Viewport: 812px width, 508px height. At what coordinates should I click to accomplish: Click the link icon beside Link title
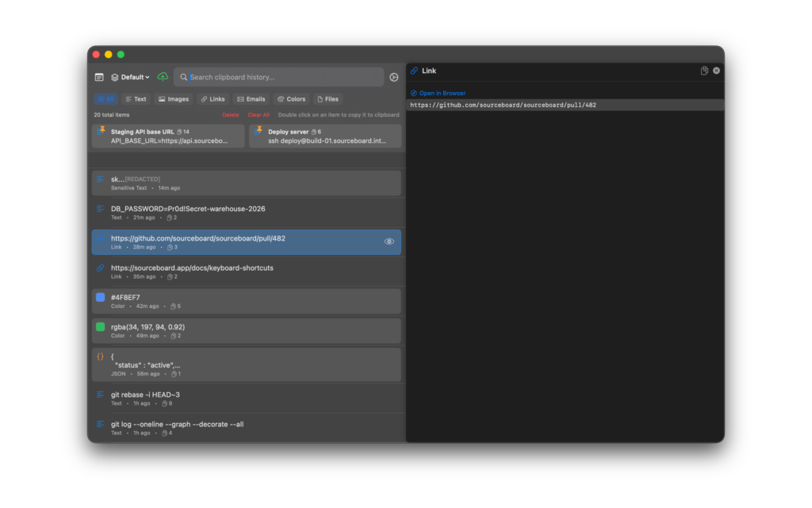(414, 71)
